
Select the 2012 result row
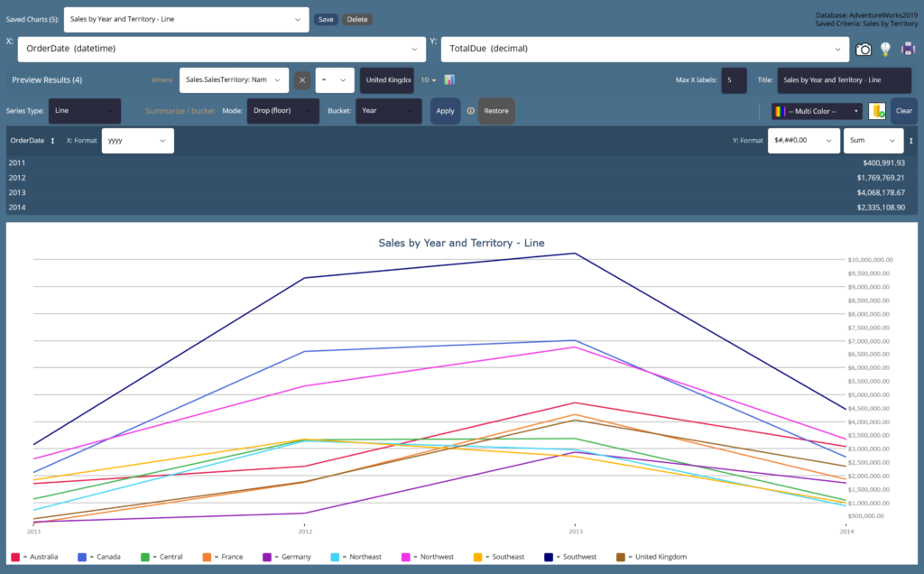click(x=462, y=178)
